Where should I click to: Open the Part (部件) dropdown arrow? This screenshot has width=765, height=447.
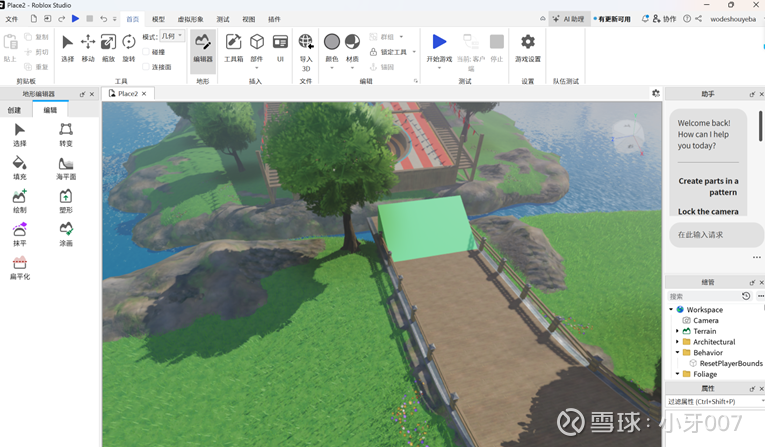coord(257,68)
